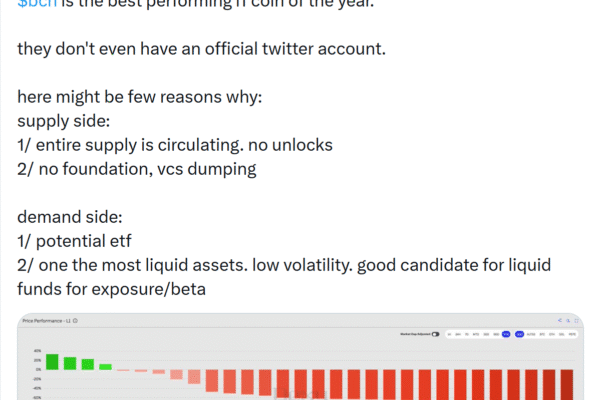
Task: Expand the chart to fullscreen
Action: pos(577,320)
